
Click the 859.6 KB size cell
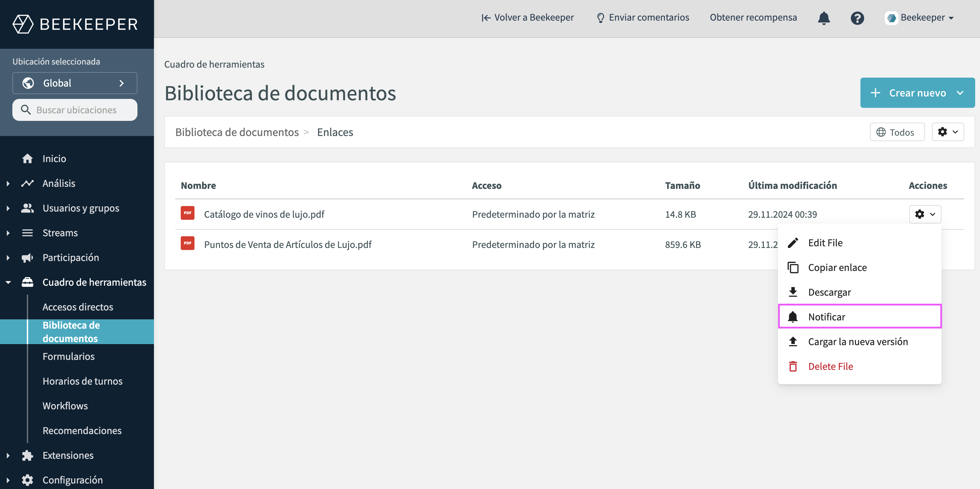[683, 244]
